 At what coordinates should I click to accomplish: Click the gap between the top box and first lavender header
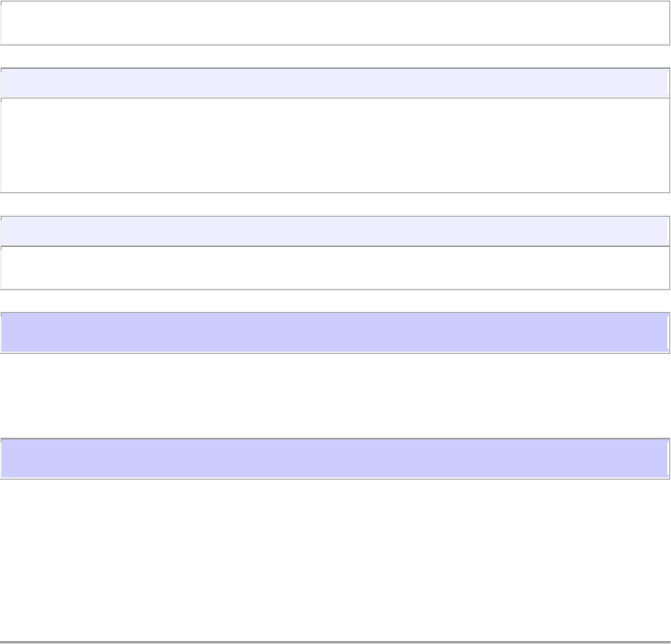pyautogui.click(x=335, y=56)
